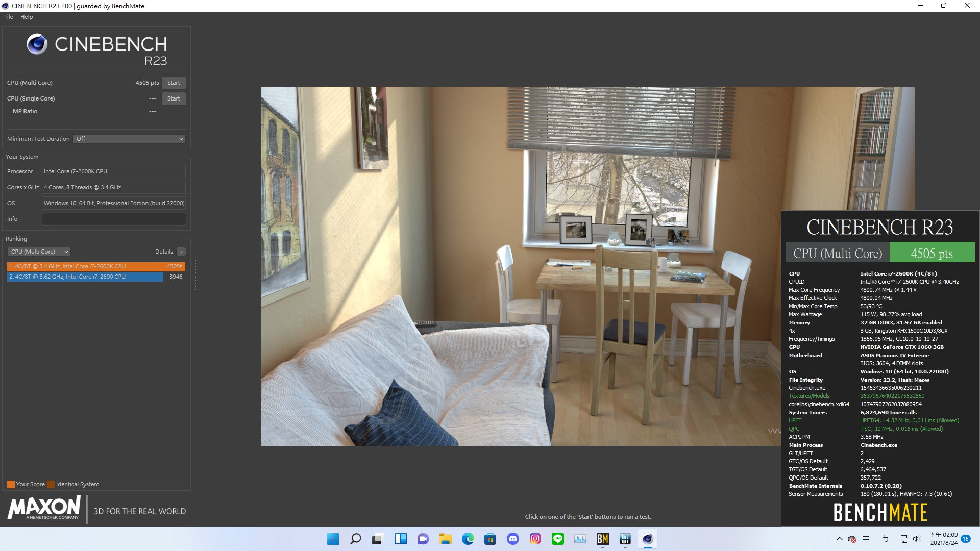Click HPET timer line in BenchMate overlay
This screenshot has height=551, width=980.
coord(874,420)
